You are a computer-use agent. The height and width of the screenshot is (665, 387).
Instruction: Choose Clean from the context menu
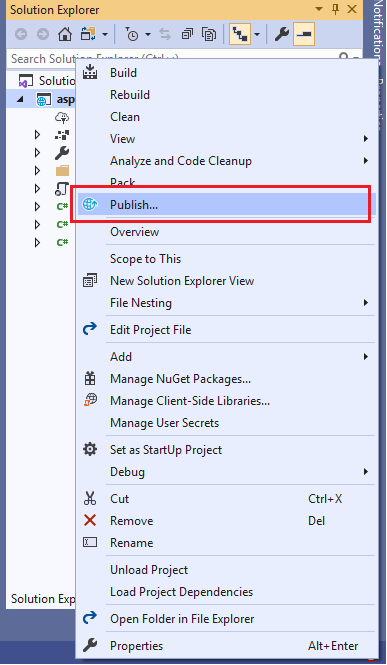pyautogui.click(x=125, y=117)
